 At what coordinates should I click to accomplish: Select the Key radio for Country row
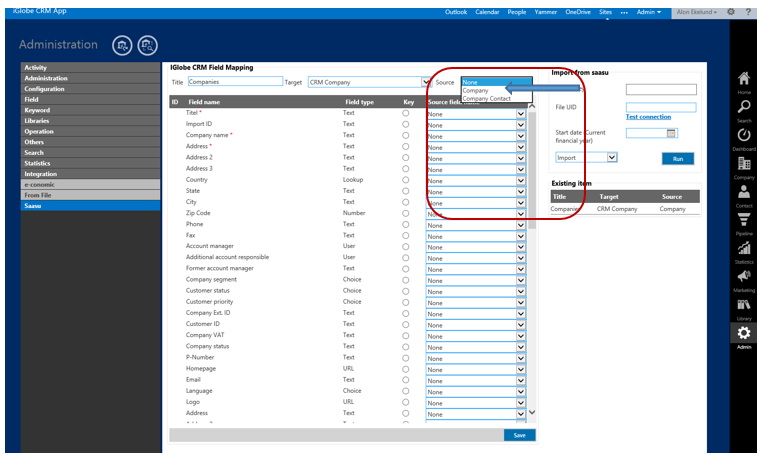click(x=405, y=180)
